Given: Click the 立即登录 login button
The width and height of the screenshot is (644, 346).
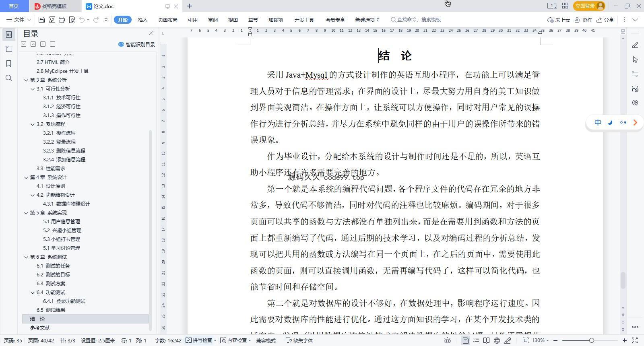Looking at the screenshot, I should 589,6.
